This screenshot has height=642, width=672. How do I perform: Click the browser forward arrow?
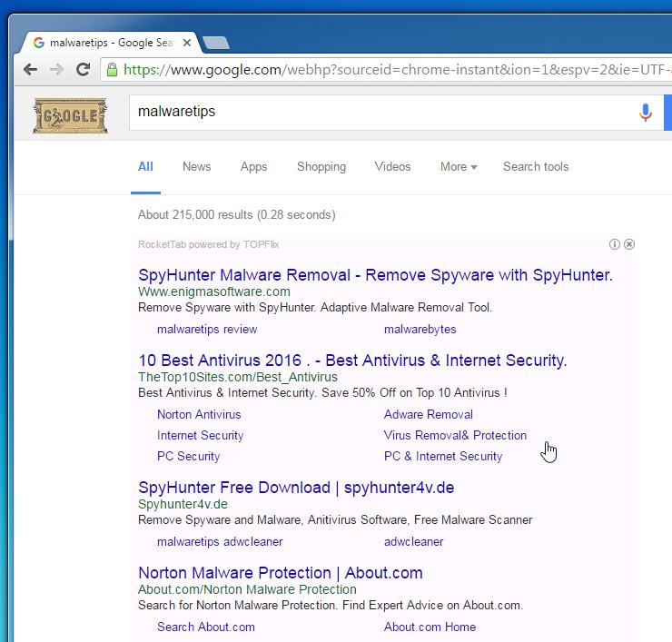[56, 69]
